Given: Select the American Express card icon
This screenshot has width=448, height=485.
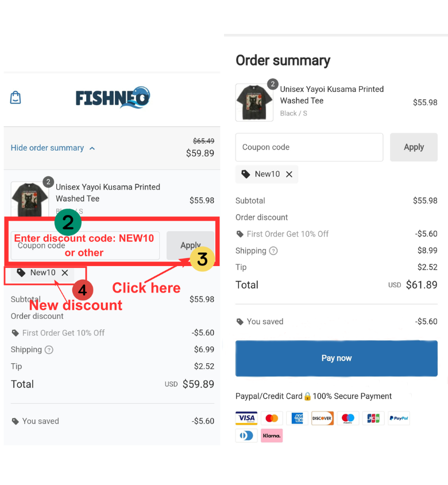Looking at the screenshot, I should [x=297, y=418].
